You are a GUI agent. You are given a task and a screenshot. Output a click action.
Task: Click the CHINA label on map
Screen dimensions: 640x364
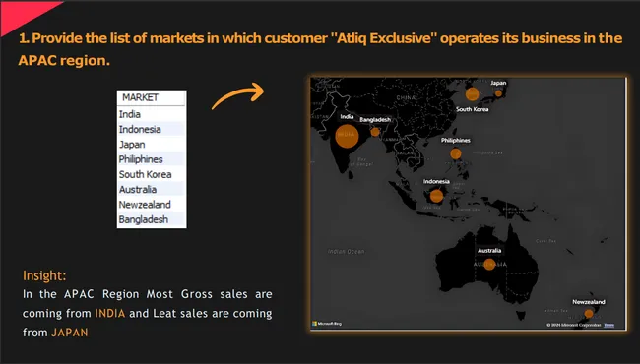(x=406, y=97)
